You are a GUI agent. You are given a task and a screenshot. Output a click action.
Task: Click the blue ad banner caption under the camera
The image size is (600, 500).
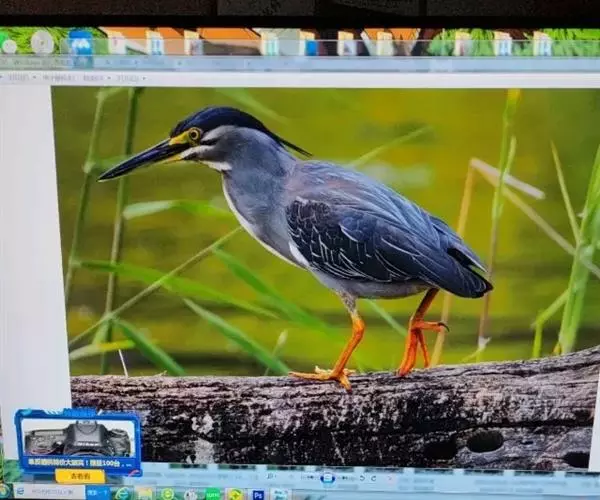pos(78,461)
